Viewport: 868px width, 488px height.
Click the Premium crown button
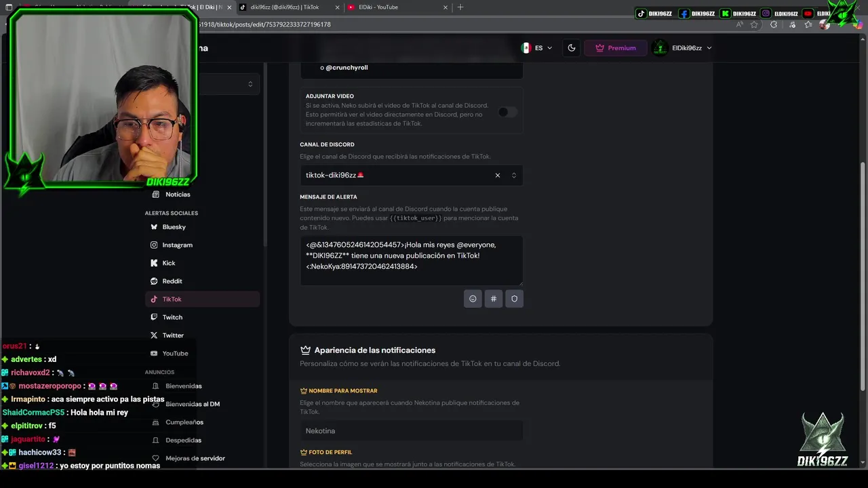click(x=615, y=48)
